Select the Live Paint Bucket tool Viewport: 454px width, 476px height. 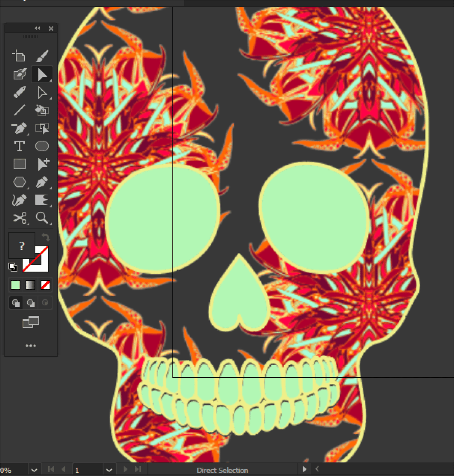tap(42, 110)
